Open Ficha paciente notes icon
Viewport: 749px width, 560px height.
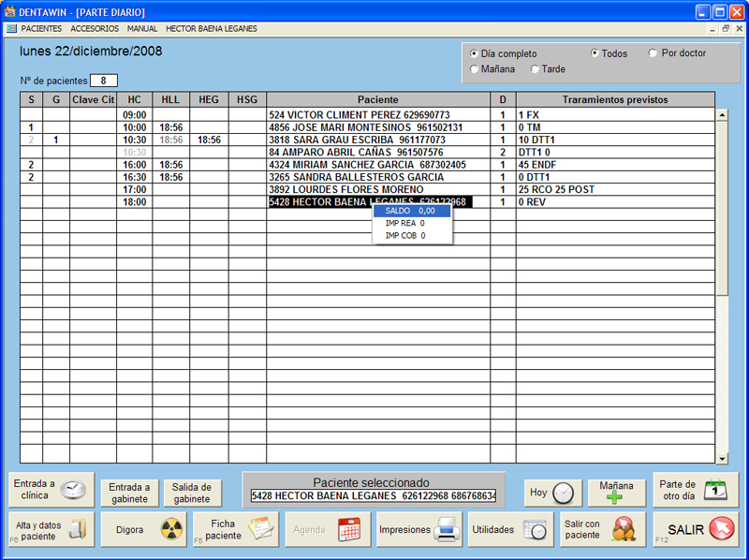259,529
